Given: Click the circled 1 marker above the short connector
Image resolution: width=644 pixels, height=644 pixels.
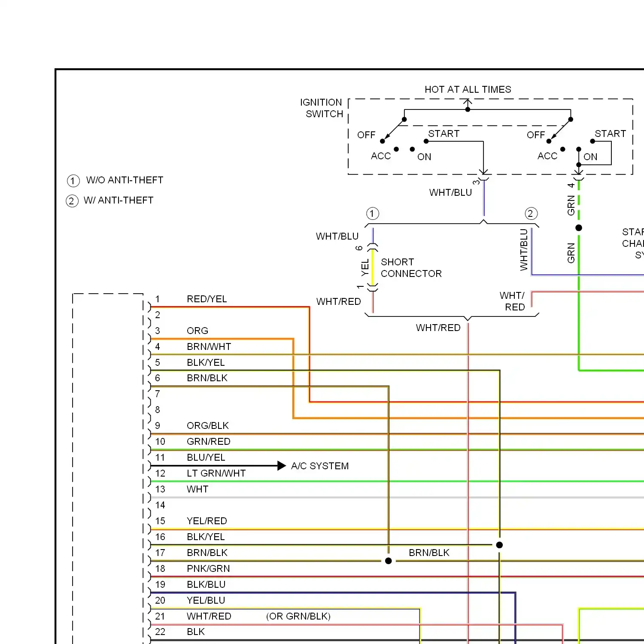Looking at the screenshot, I should 373,213.
